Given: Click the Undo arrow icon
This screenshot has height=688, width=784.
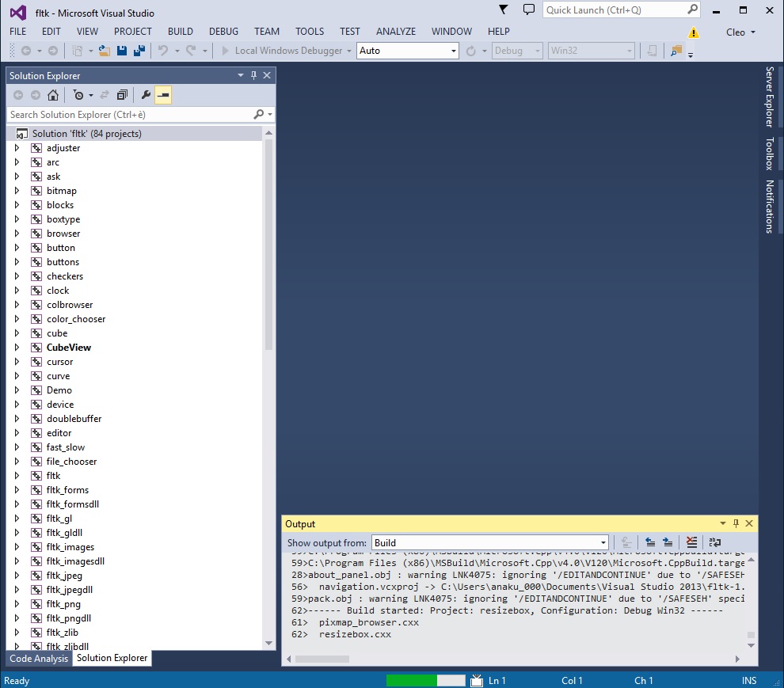Looking at the screenshot, I should 163,51.
